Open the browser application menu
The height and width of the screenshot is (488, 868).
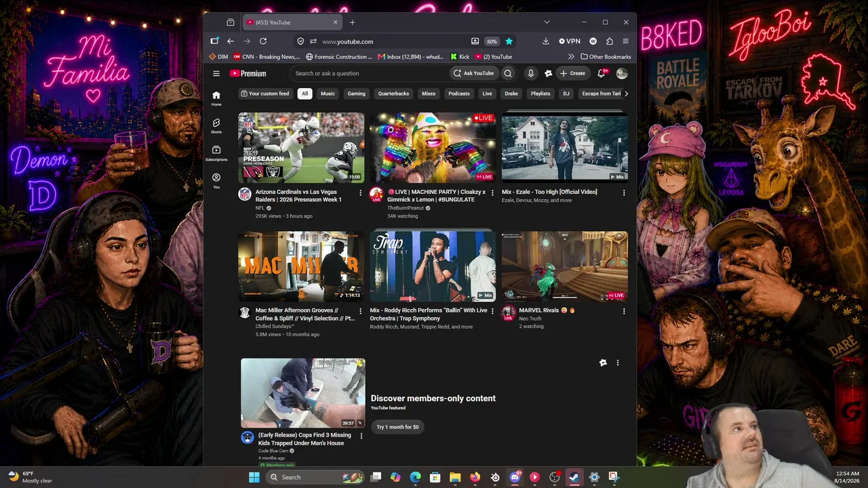[626, 41]
